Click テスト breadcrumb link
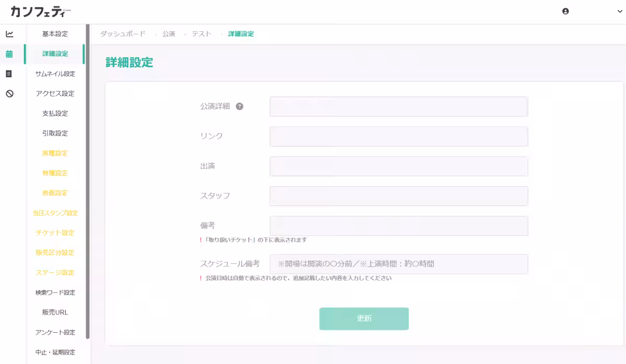626x364 pixels. [x=201, y=33]
